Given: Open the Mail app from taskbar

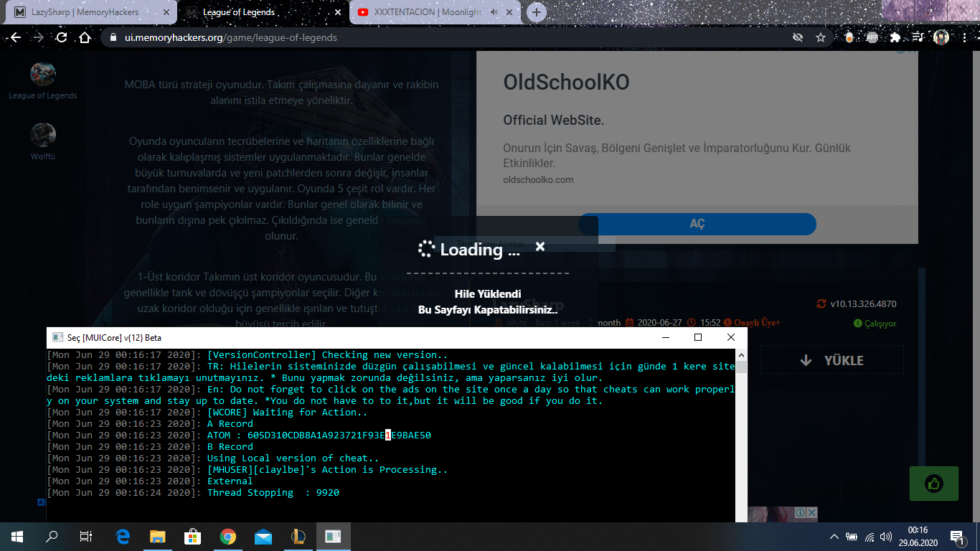Looking at the screenshot, I should (x=263, y=536).
